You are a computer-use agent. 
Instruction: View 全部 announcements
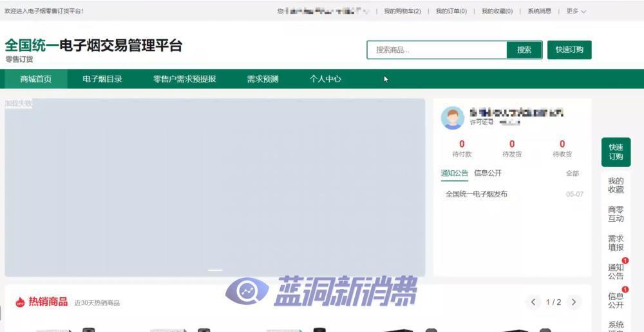tap(572, 173)
